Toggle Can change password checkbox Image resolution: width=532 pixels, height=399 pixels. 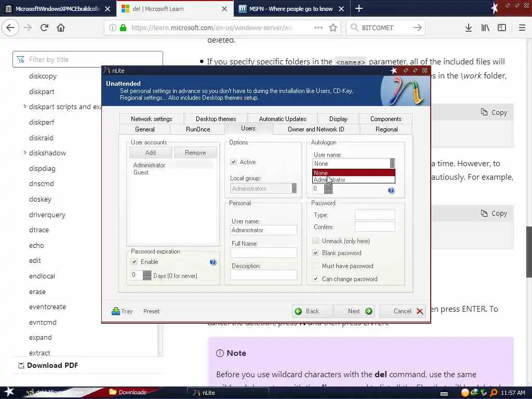[315, 278]
